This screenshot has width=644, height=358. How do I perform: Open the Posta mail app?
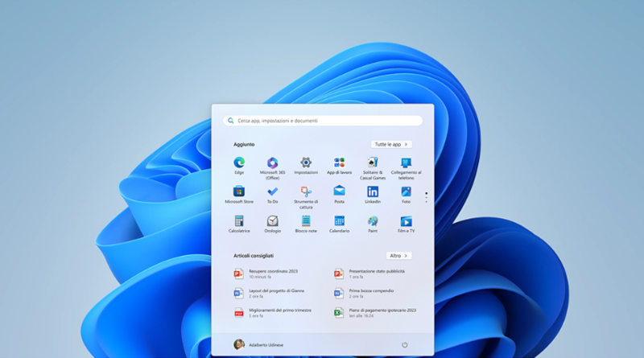click(x=339, y=195)
